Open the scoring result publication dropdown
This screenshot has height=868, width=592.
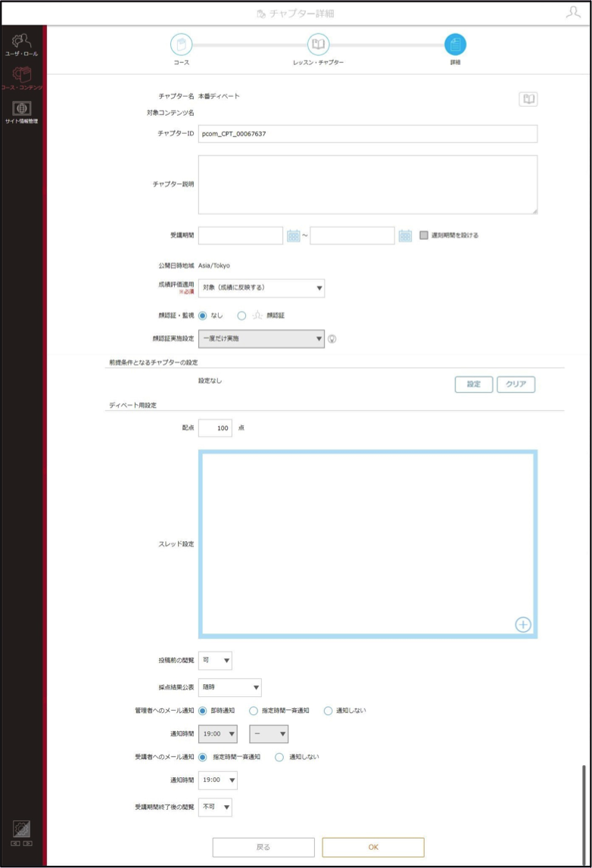click(230, 688)
